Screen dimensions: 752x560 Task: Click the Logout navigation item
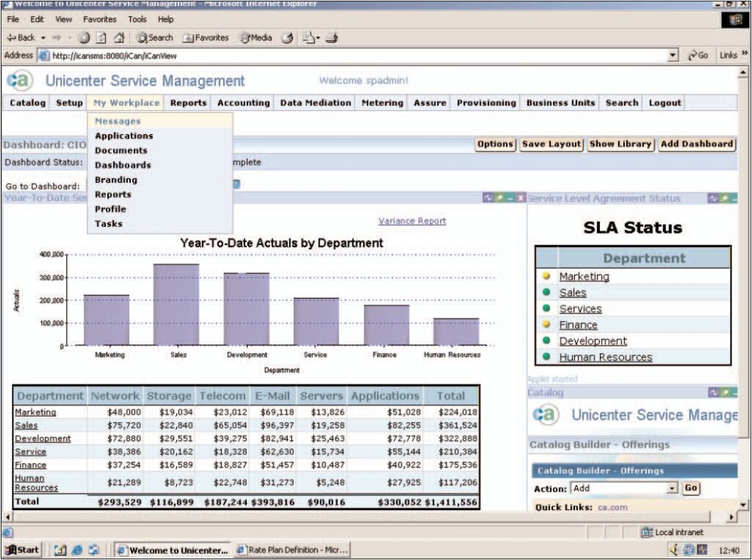pyautogui.click(x=665, y=103)
